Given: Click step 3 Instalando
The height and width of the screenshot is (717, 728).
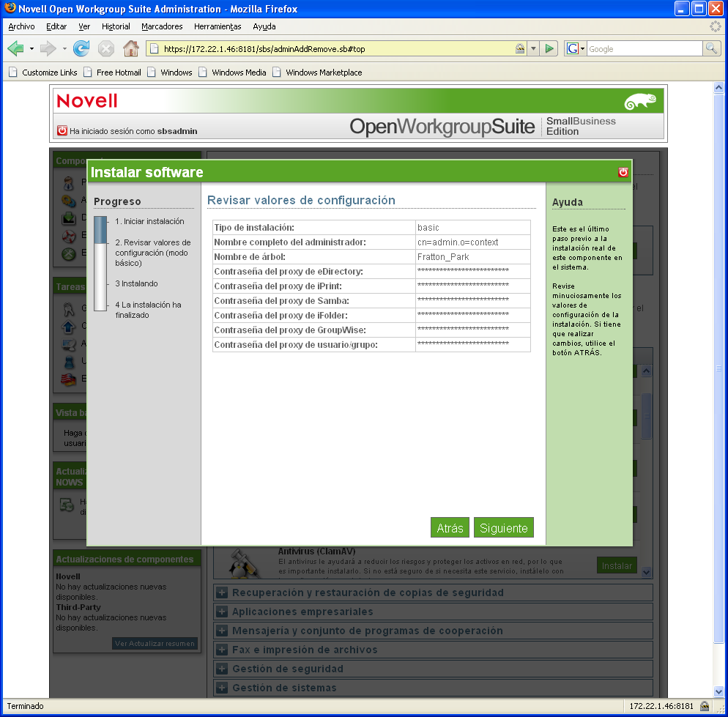Looking at the screenshot, I should [136, 283].
